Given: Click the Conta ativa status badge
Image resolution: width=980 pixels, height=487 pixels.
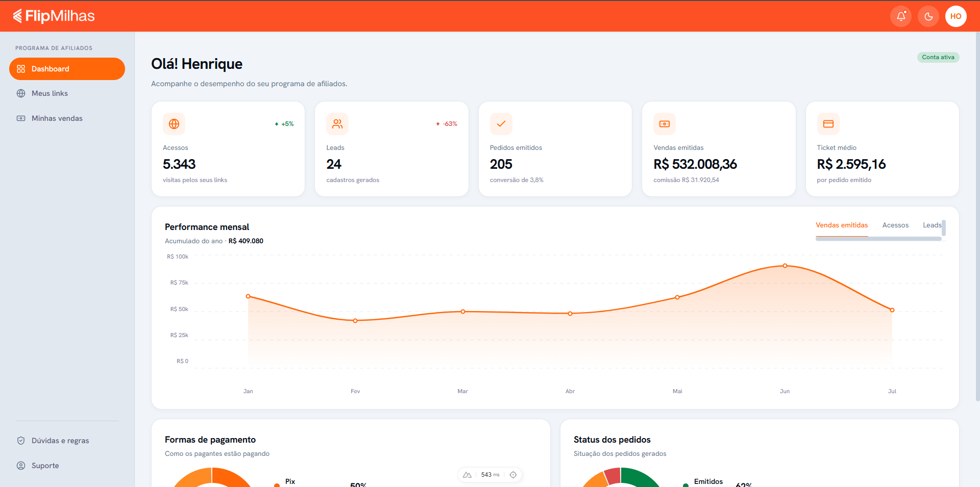Looking at the screenshot, I should coord(938,57).
